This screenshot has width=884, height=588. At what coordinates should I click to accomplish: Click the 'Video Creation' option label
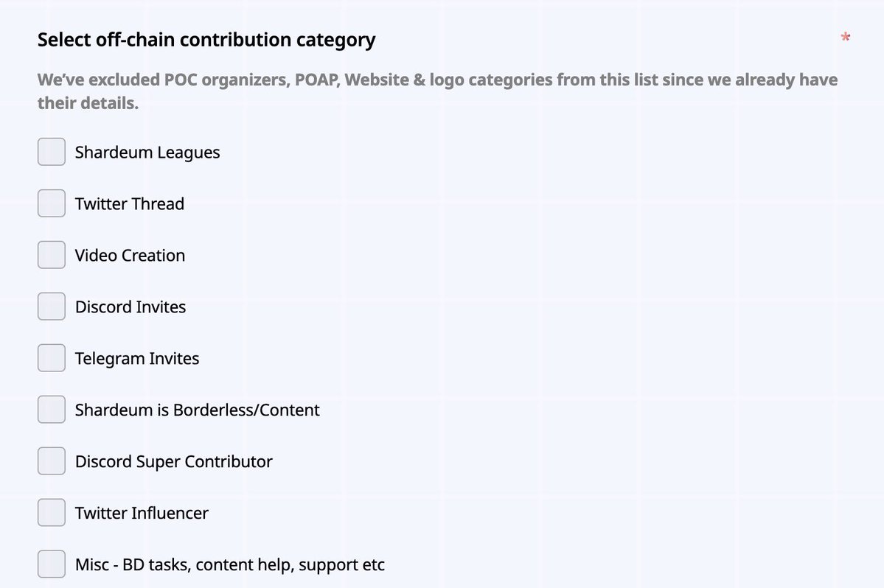[130, 255]
